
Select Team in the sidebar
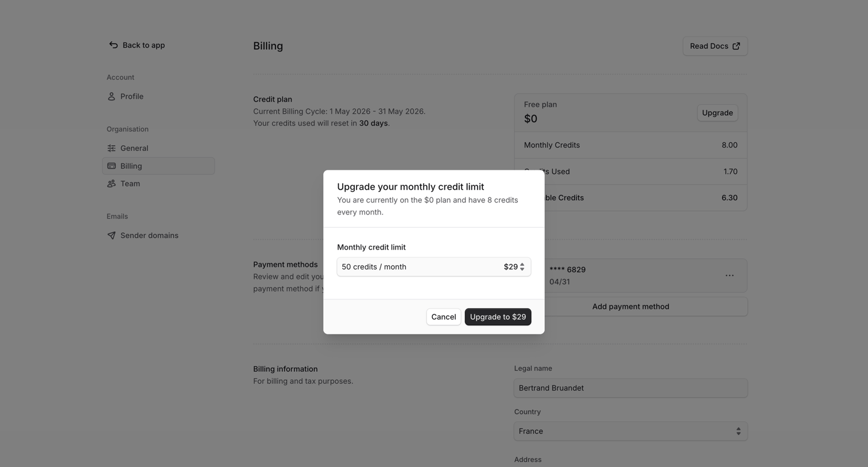pyautogui.click(x=158, y=184)
